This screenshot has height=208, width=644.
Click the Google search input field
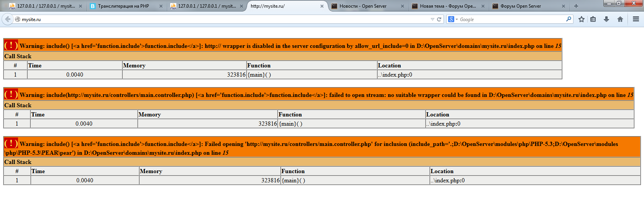click(512, 19)
